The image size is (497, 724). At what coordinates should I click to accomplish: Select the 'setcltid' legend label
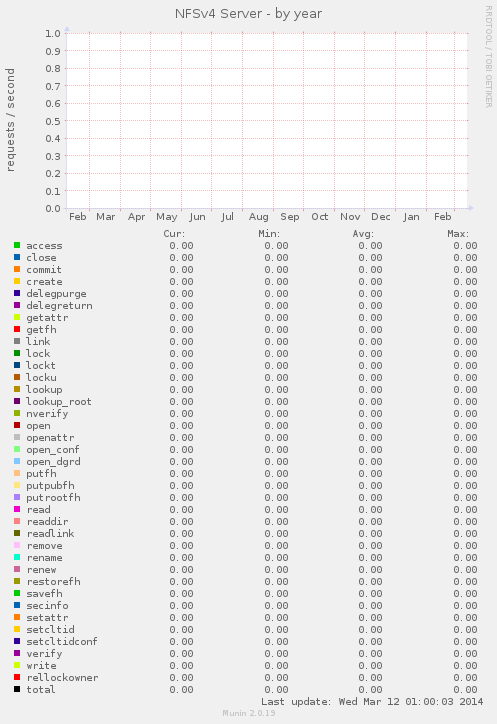coord(50,630)
